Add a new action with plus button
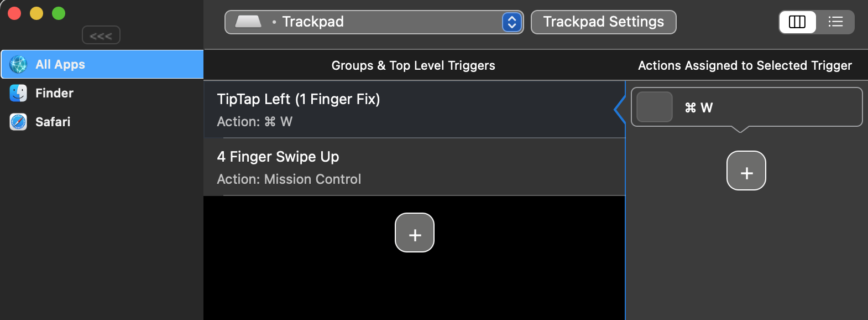The image size is (868, 320). (x=746, y=171)
